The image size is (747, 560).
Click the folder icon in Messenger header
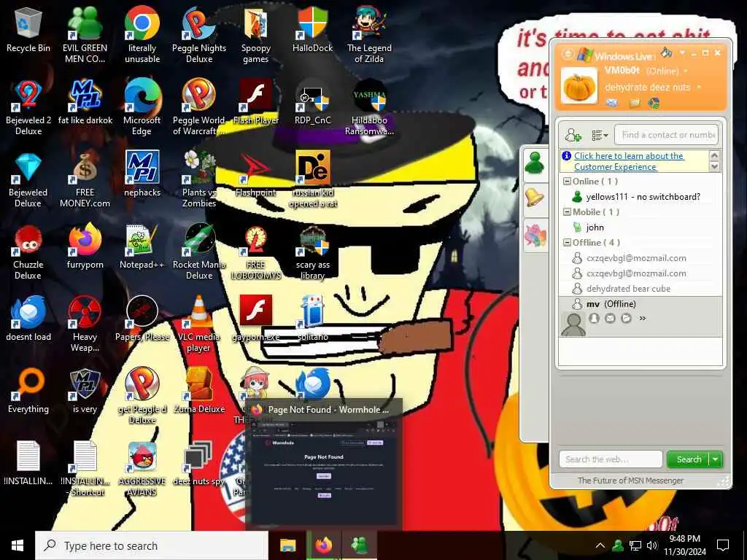[634, 102]
